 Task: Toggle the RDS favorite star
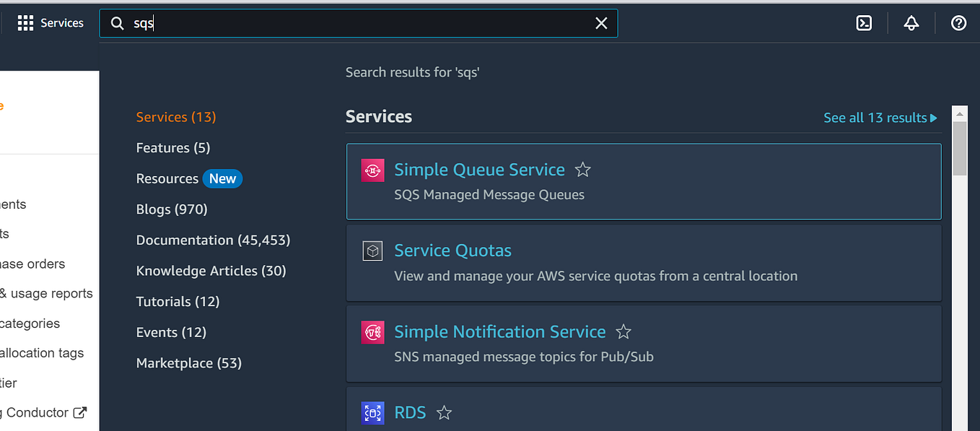click(x=445, y=413)
